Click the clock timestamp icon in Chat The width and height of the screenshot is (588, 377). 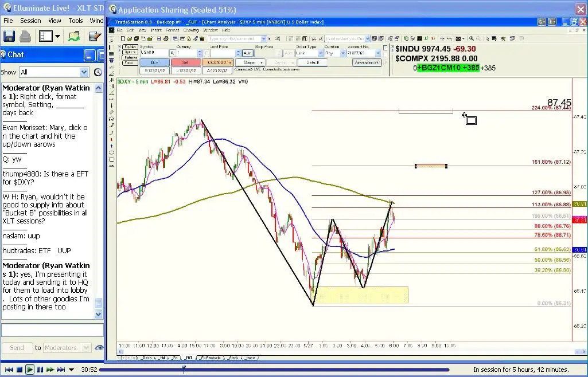tap(98, 72)
